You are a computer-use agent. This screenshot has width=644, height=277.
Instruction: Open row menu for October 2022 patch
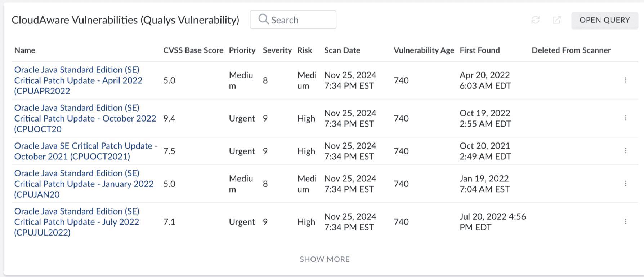point(626,118)
